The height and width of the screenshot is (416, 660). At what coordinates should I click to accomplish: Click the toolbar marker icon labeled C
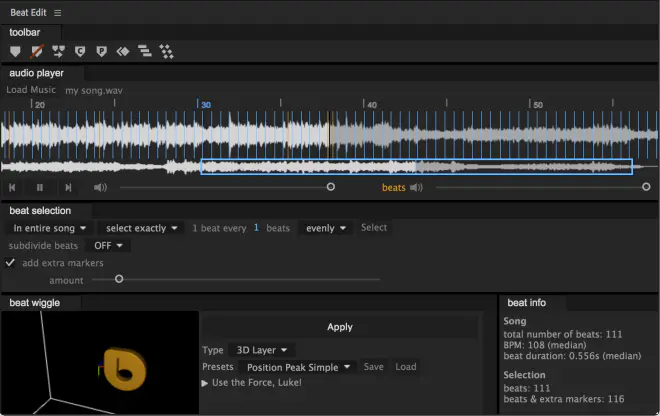click(x=80, y=51)
